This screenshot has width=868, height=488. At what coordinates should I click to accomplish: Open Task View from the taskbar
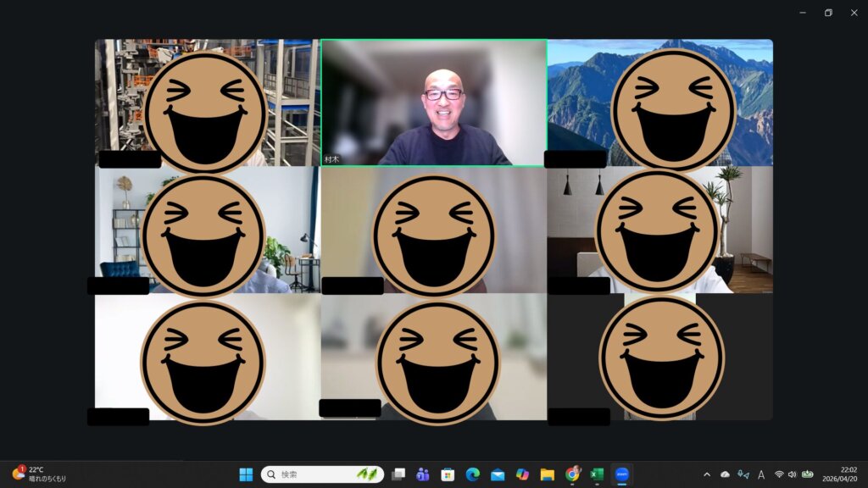pos(398,474)
